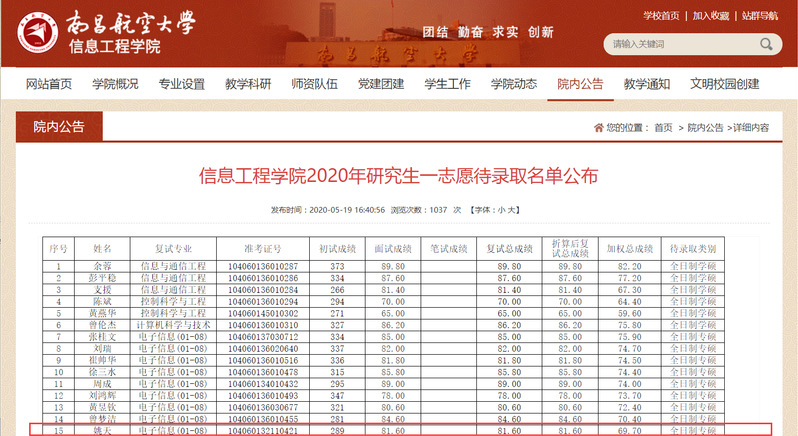Open the 学校首页 link
Screen dimensions: 798x436
coord(661,15)
